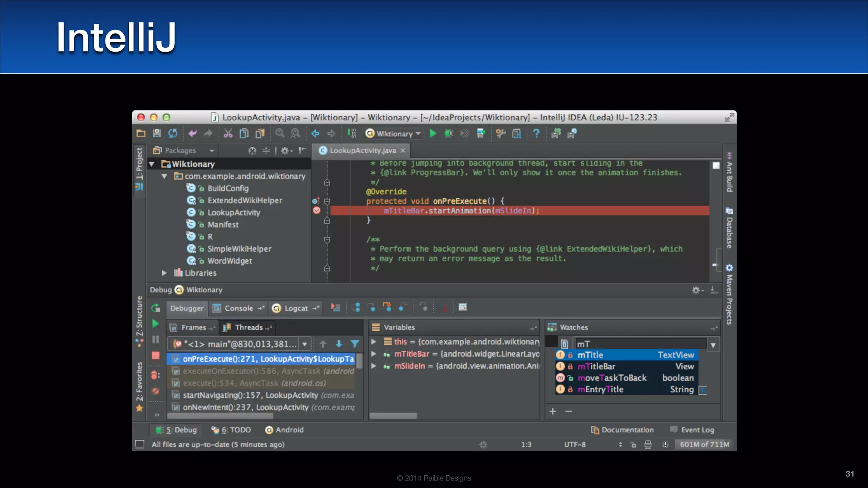Resume program with the green arrow in debug sidebar
868x488 pixels.
click(156, 324)
